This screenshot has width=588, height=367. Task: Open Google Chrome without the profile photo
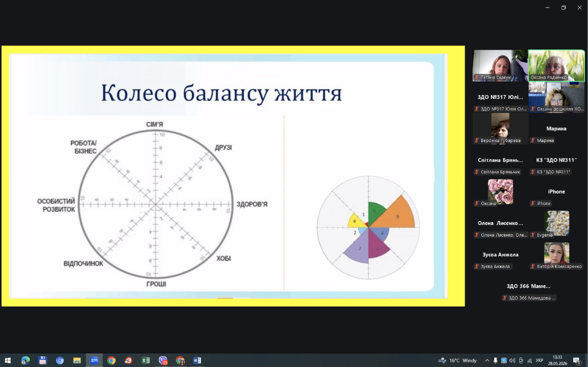click(x=111, y=360)
